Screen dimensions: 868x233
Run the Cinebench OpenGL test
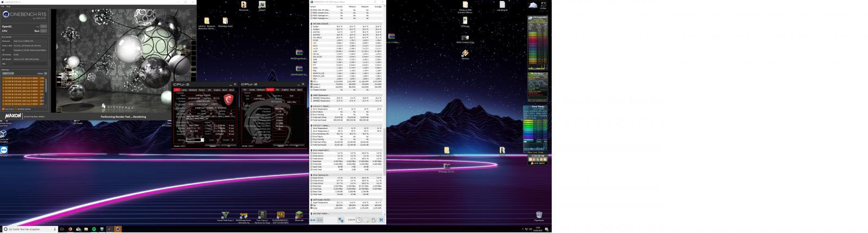[x=43, y=26]
